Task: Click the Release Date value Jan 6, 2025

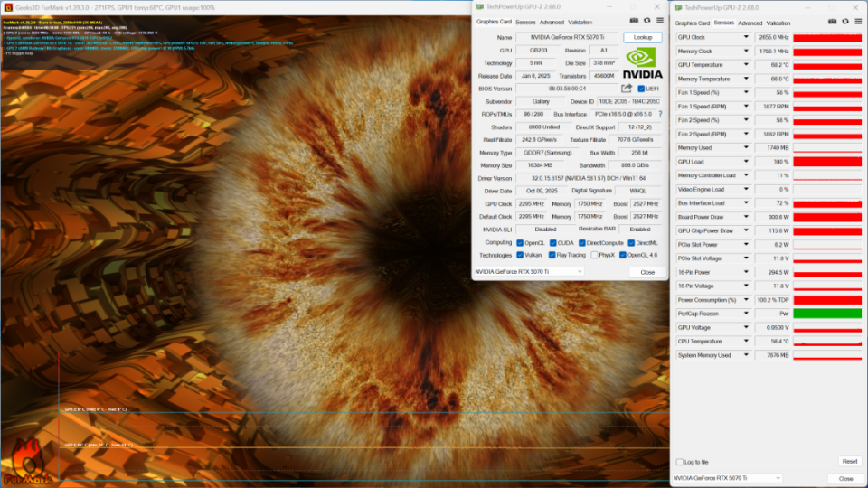Action: coord(535,76)
